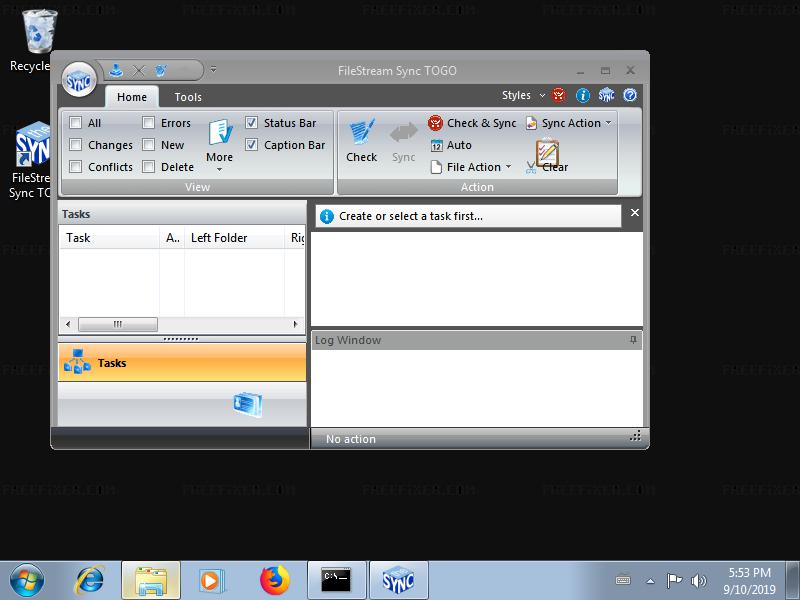The image size is (800, 600).
Task: Start Check & Sync from the Action group
Action: (472, 123)
